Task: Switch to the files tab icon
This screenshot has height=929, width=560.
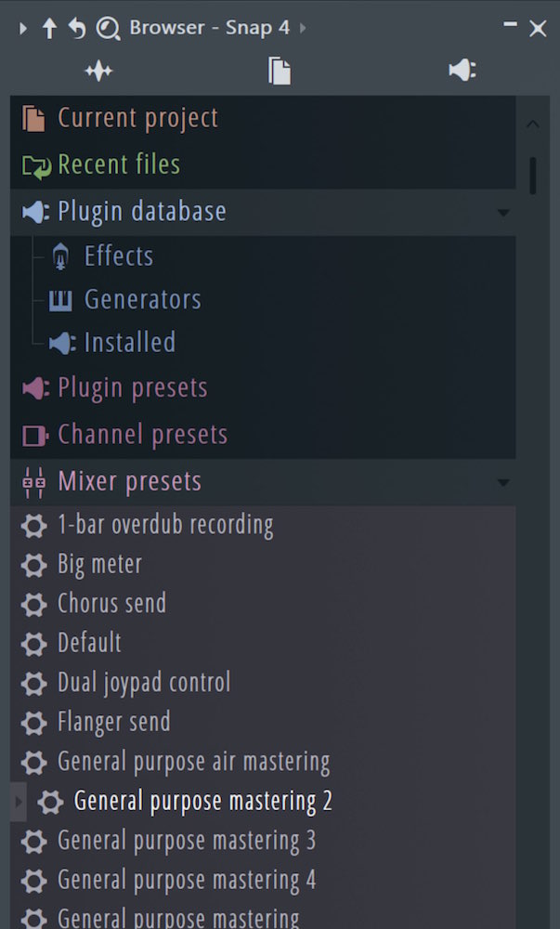Action: (280, 72)
